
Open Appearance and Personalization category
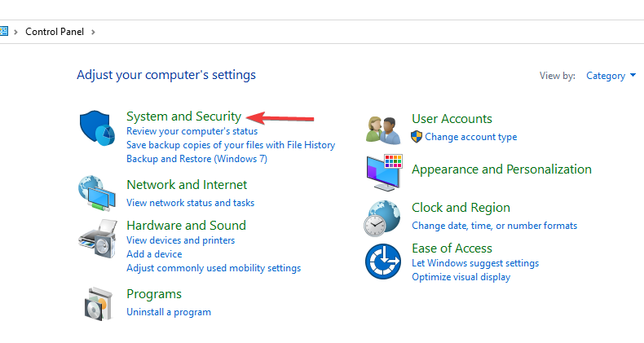(x=501, y=169)
